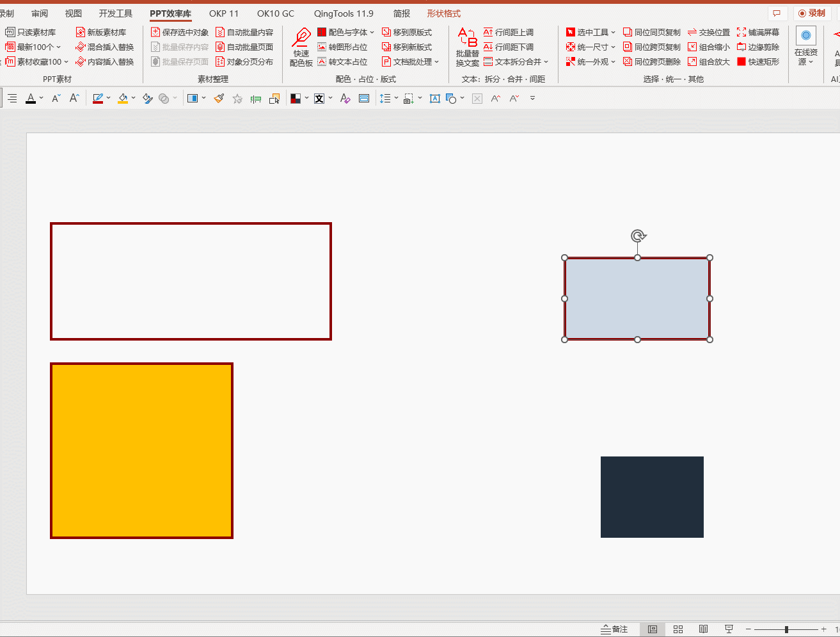The width and height of the screenshot is (840, 637).
Task: Click 移到原版式 button
Action: [x=407, y=32]
